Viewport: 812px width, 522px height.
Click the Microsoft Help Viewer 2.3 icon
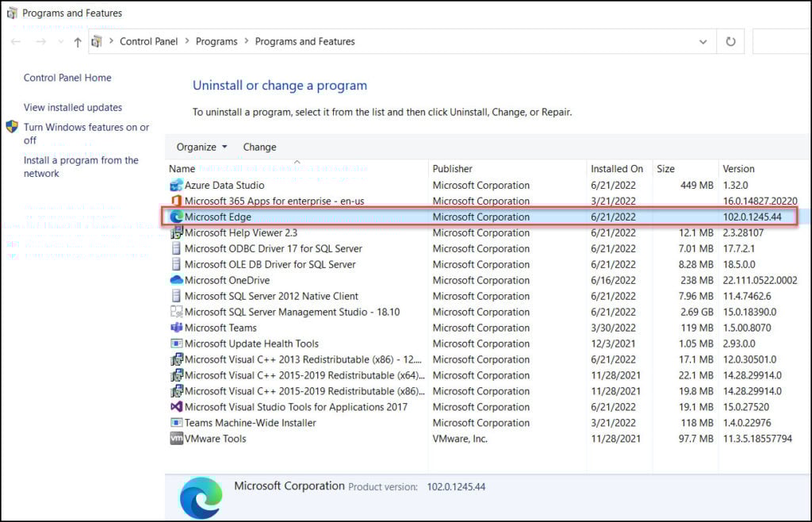[x=176, y=232]
